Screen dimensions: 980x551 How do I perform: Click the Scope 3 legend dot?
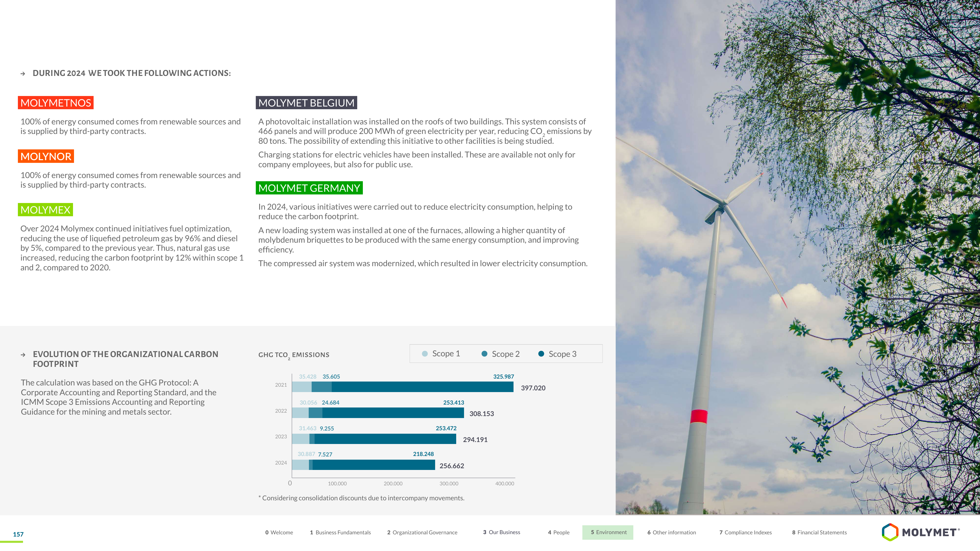541,354
